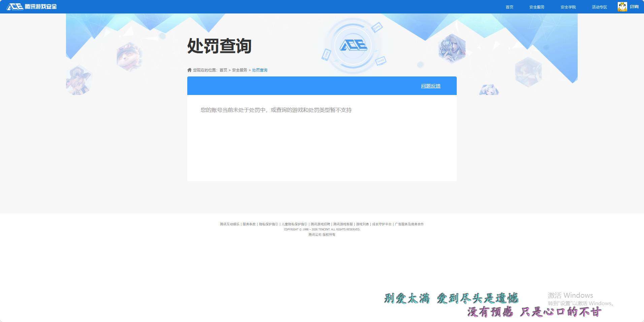Click the ACE 腾讯游戏安全 logo

point(32,6)
